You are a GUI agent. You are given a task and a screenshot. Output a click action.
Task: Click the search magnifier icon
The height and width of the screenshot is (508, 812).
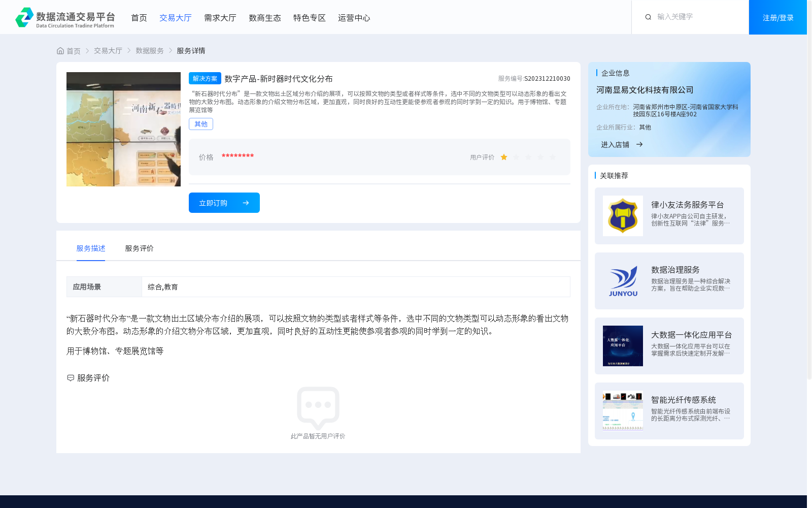648,17
